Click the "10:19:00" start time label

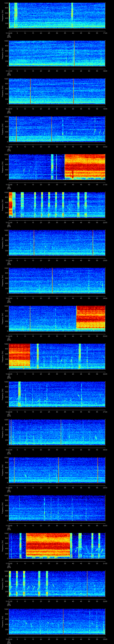tap(9, 147)
